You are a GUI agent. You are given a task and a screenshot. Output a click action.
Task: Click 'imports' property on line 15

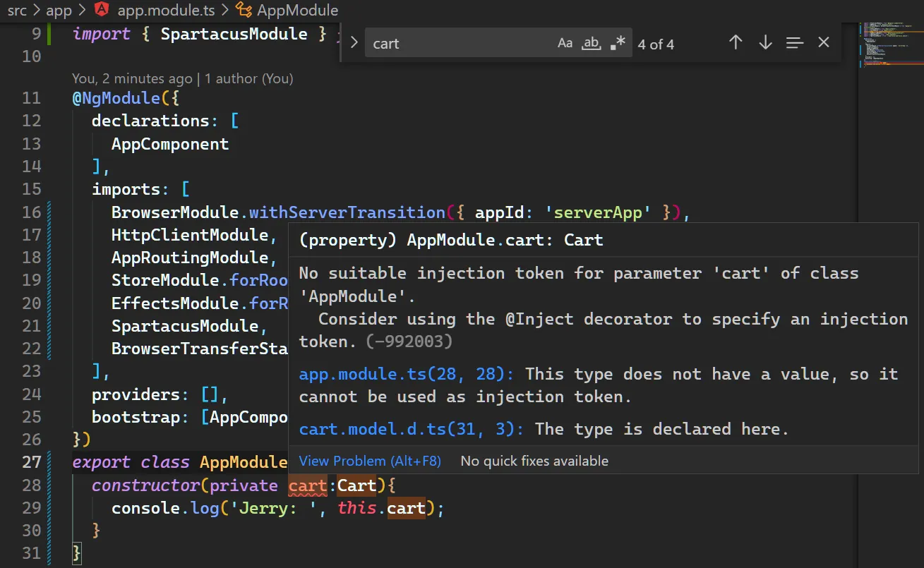coord(126,189)
